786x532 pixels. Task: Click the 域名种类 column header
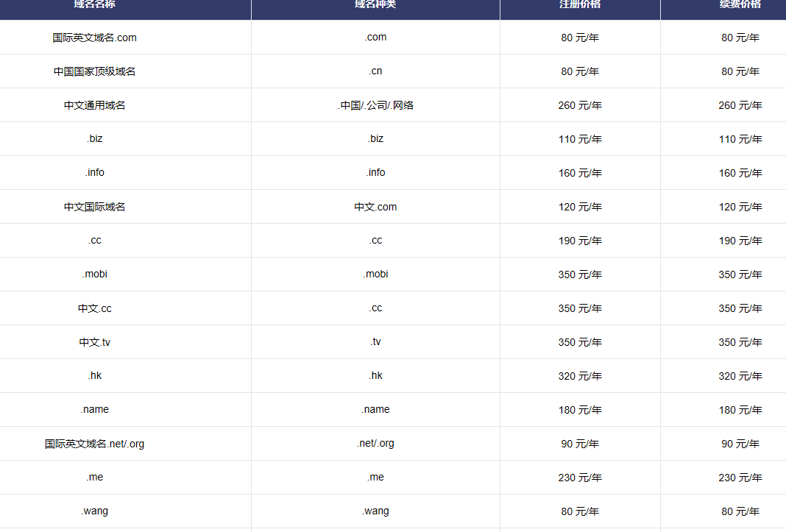click(375, 4)
